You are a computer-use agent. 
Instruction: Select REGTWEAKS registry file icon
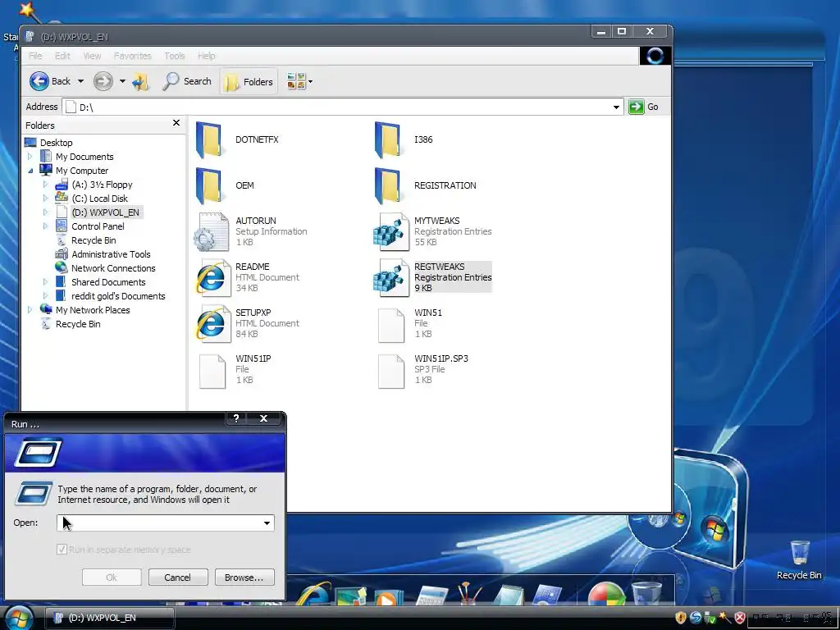pyautogui.click(x=390, y=277)
